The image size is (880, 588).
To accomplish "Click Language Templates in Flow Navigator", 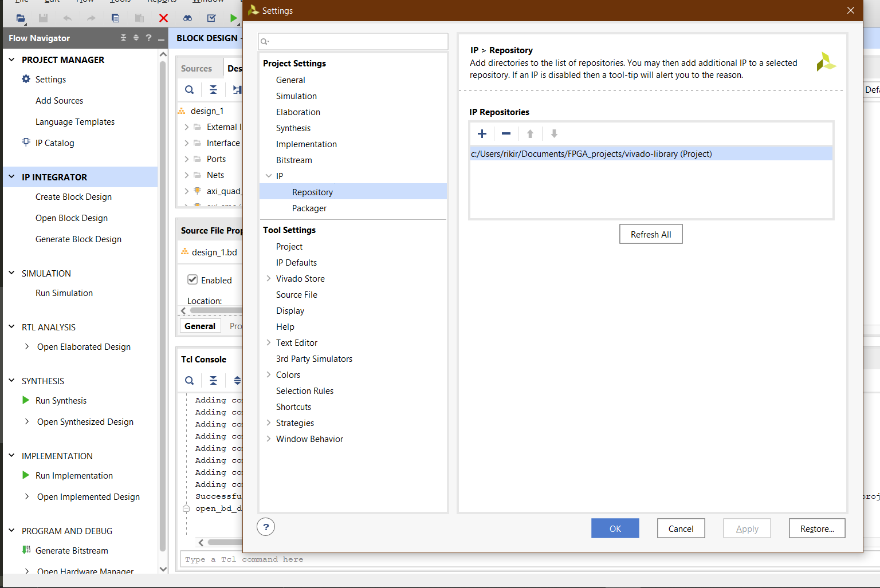I will point(75,121).
